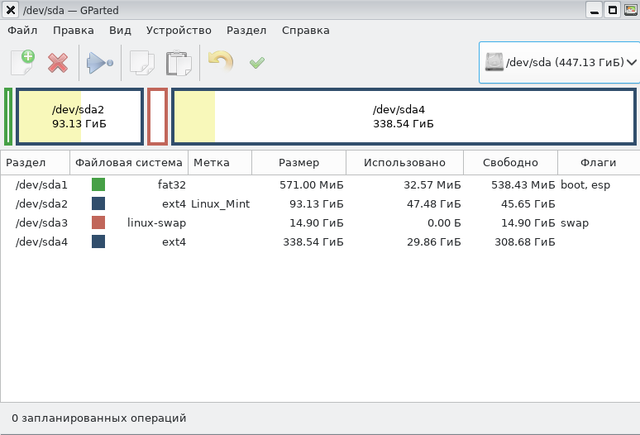The width and height of the screenshot is (640, 435).
Task: Click the blue swatch in the sda2 row
Action: click(x=98, y=204)
